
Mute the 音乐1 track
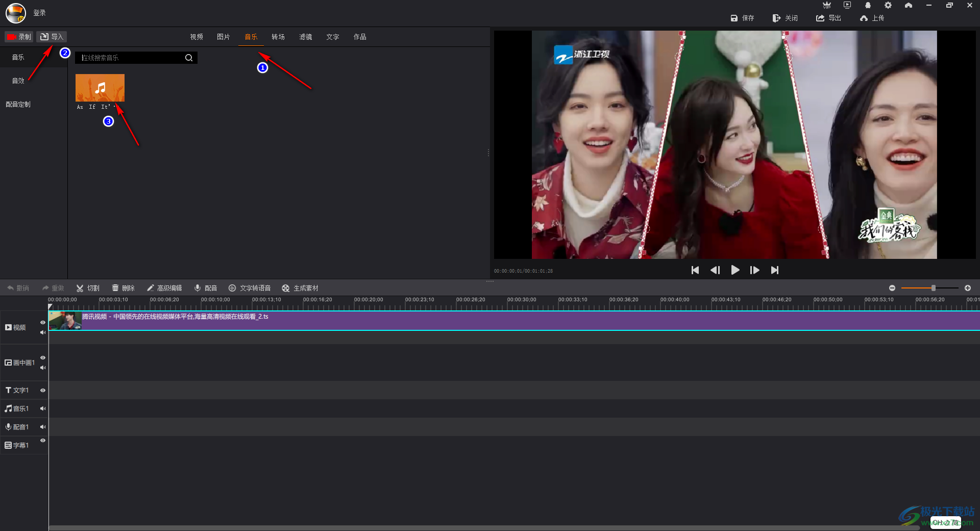[x=43, y=408]
